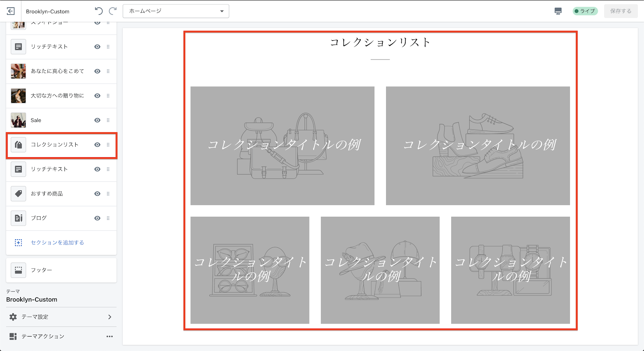Click the ライブ status badge
Viewport: 644px width, 351px height.
point(585,11)
